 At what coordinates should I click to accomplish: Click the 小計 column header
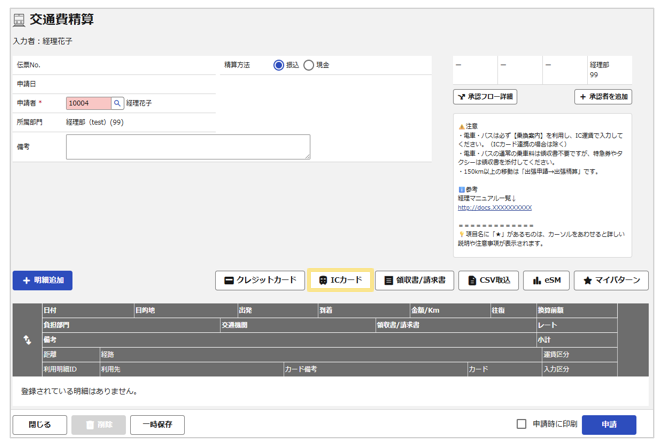point(577,340)
